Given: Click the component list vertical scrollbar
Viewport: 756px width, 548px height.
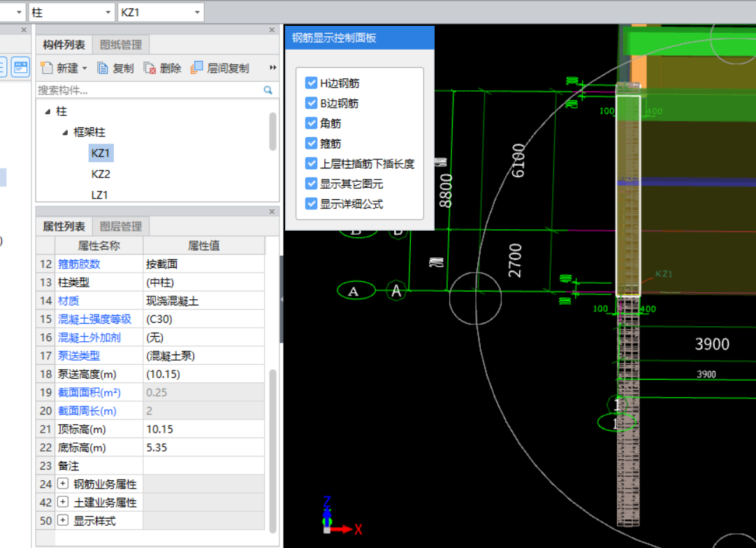Looking at the screenshot, I should point(273,131).
